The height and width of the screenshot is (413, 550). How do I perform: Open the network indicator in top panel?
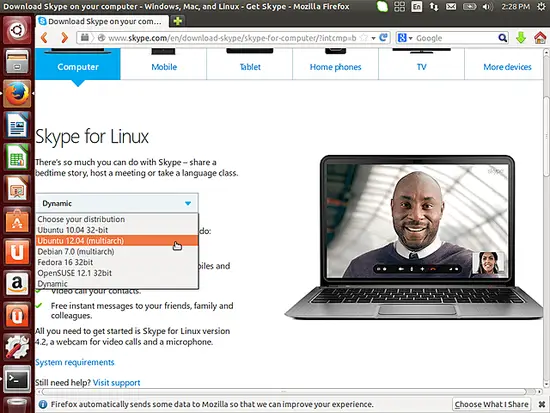click(x=434, y=6)
